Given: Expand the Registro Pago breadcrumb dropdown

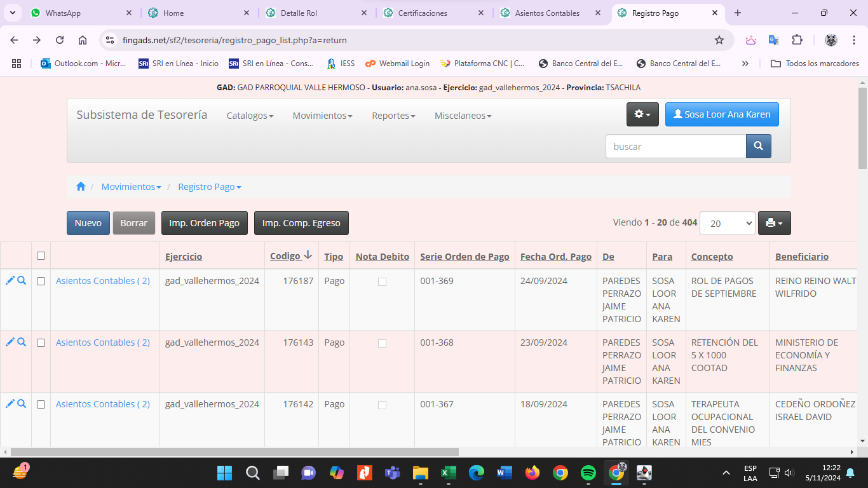Looking at the screenshot, I should tap(209, 187).
